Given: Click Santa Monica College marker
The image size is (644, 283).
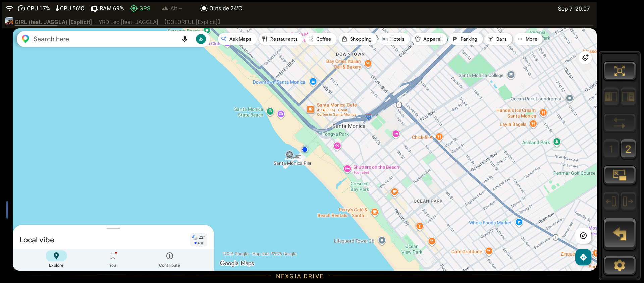Looking at the screenshot, I should (x=511, y=75).
